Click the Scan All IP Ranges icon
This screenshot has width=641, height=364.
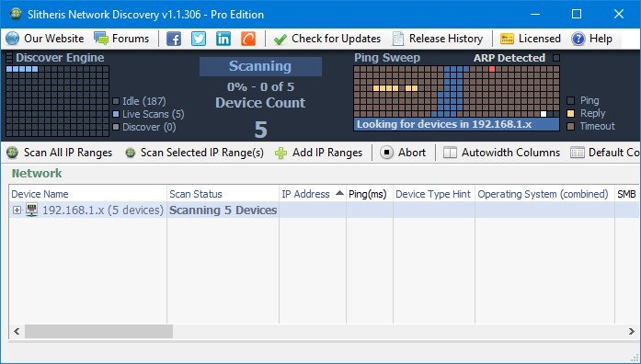coord(13,153)
